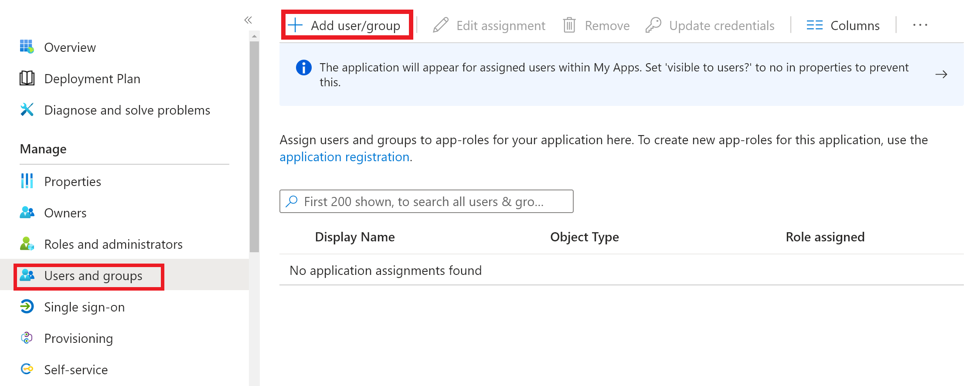Click the plus icon for Add user/group
980x386 pixels.
tap(296, 25)
